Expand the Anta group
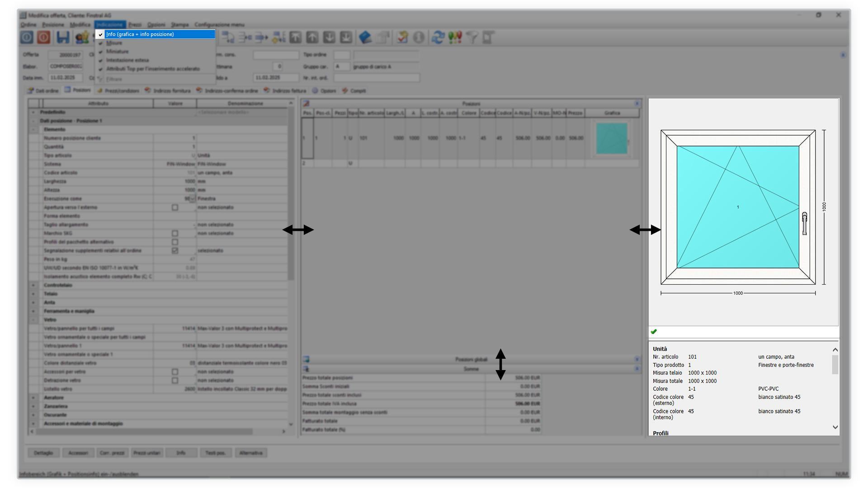This screenshot has height=488, width=868. tap(33, 302)
